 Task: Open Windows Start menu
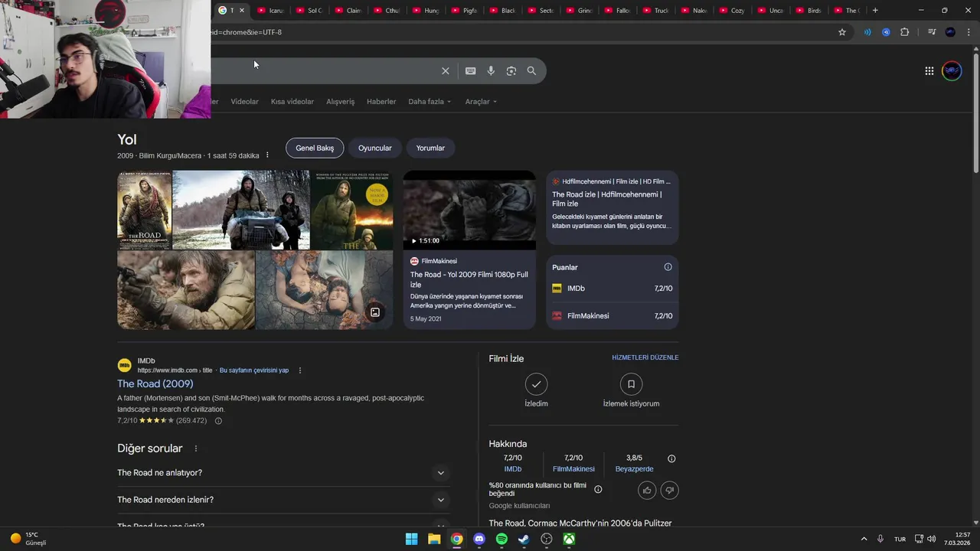click(412, 539)
